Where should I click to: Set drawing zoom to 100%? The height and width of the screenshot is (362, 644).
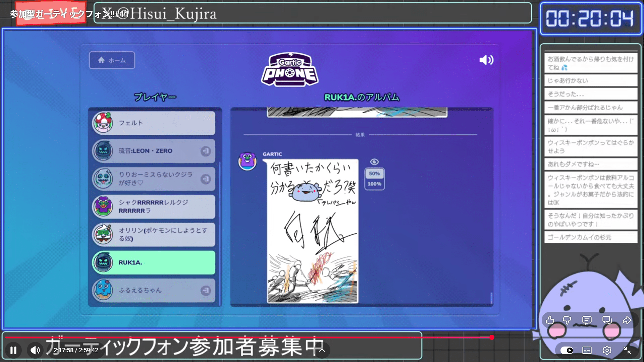[374, 184]
